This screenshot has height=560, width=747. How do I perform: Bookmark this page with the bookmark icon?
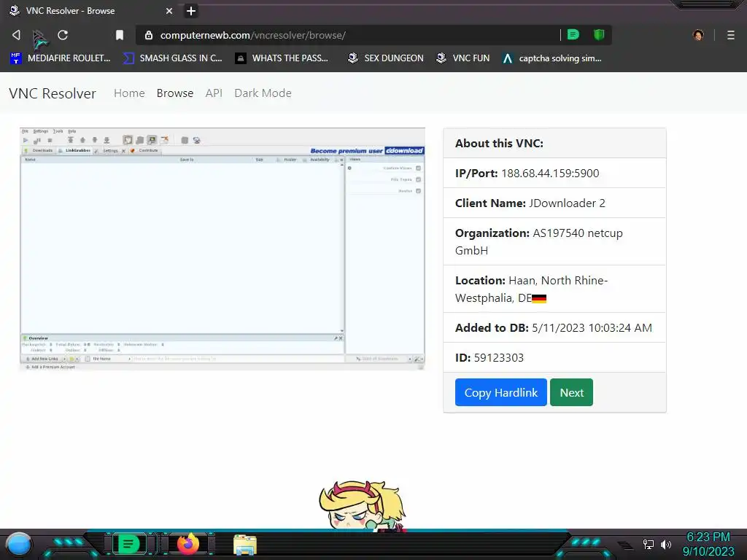coord(120,35)
